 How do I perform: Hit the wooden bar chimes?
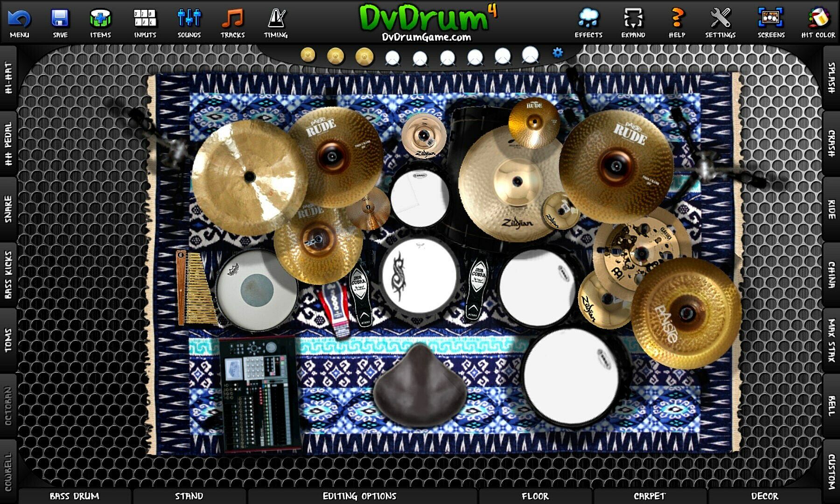pyautogui.click(x=196, y=288)
